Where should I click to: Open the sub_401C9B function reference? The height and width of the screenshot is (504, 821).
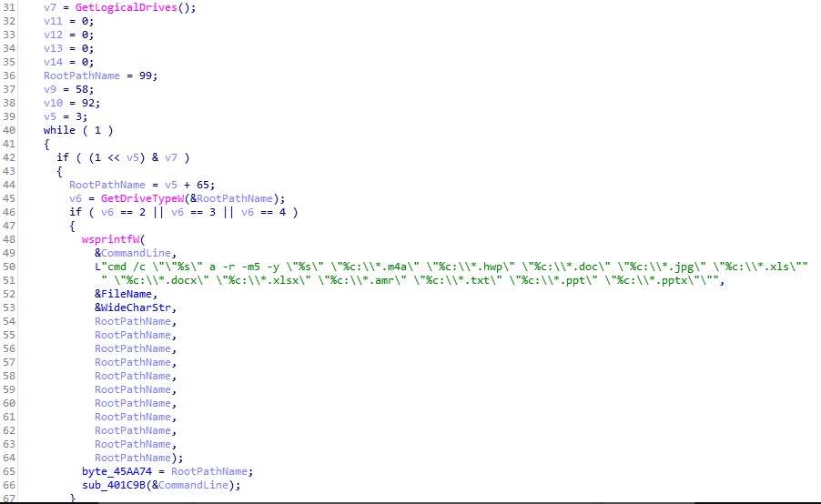114,485
